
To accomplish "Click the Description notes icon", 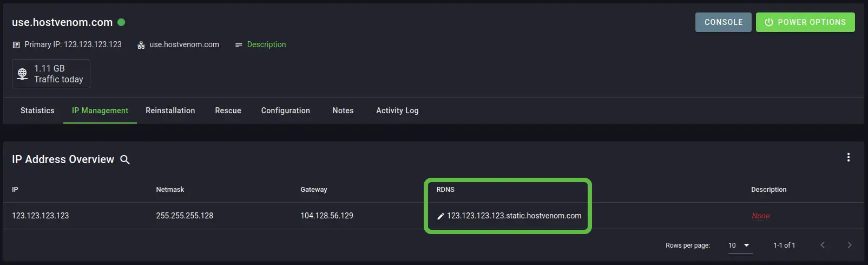I will tap(239, 45).
